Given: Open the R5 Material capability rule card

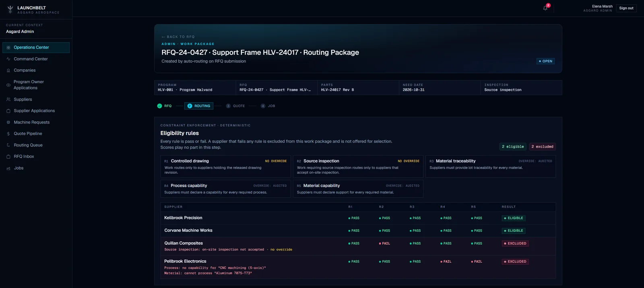Looking at the screenshot, I should [x=358, y=189].
